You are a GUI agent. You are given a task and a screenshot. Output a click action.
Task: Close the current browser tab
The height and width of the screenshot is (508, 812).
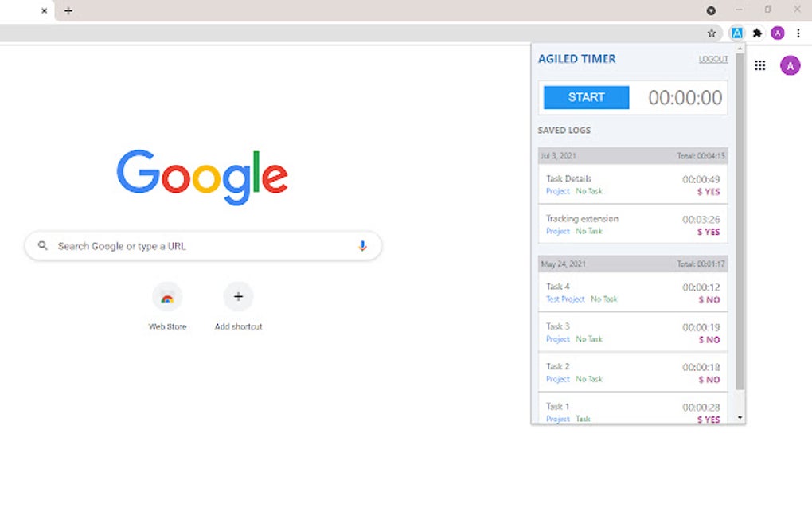click(x=44, y=10)
